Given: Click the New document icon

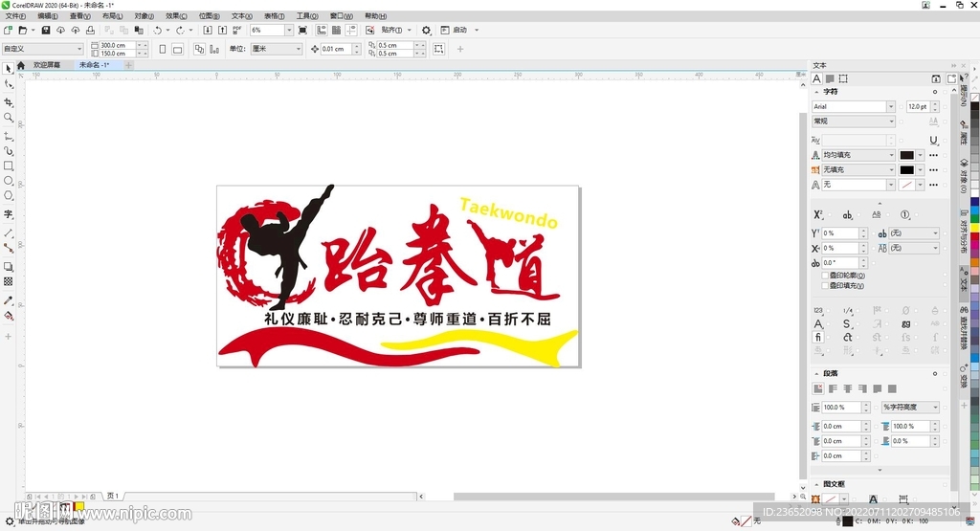Looking at the screenshot, I should [8, 30].
